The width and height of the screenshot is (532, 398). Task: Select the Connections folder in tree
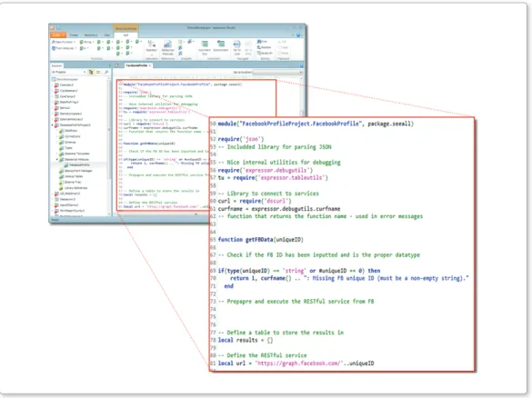pyautogui.click(x=70, y=136)
